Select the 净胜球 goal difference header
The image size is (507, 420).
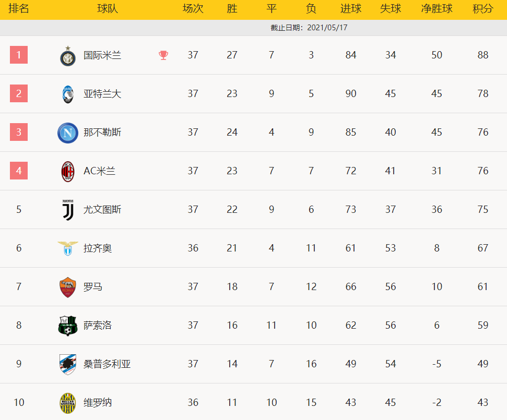437,9
